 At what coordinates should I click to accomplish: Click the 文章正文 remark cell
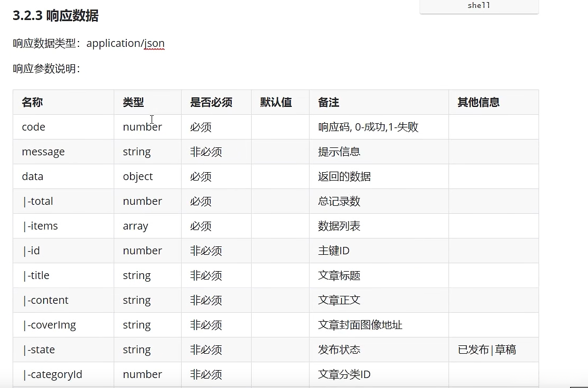379,300
